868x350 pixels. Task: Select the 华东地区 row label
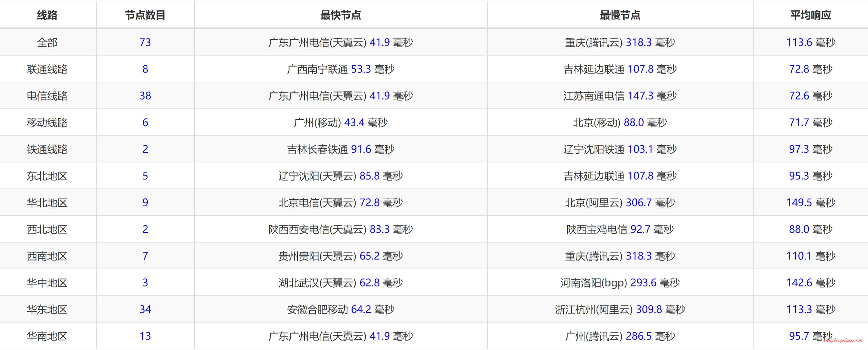(47, 310)
